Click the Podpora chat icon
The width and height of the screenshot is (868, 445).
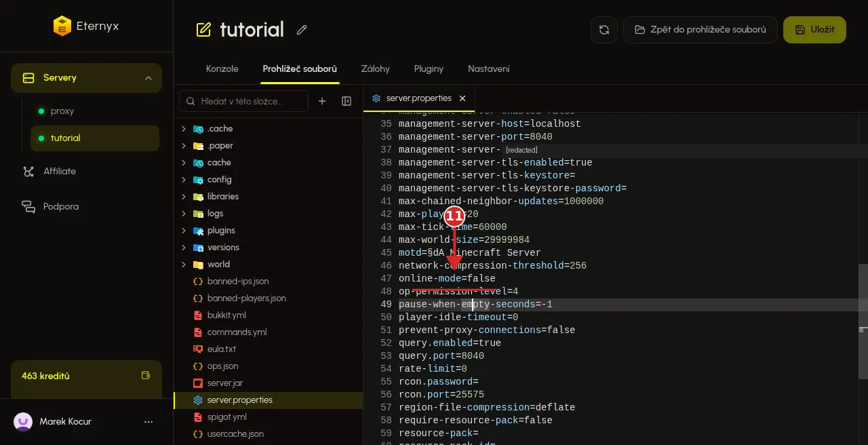[x=28, y=206]
